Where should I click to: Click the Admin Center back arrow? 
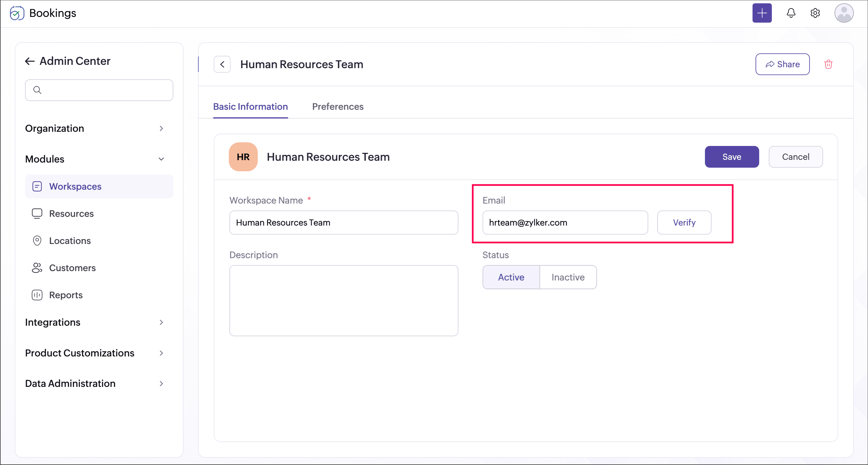coord(30,61)
